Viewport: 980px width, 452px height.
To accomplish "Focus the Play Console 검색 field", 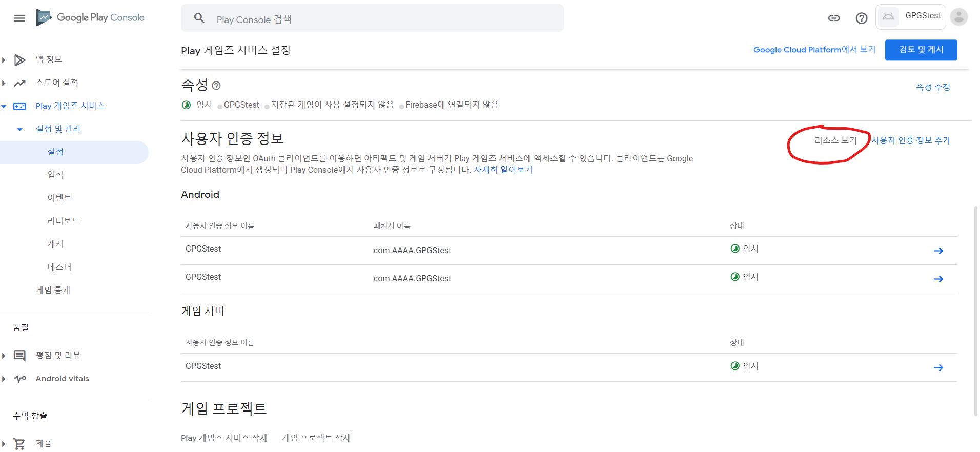I will (372, 18).
